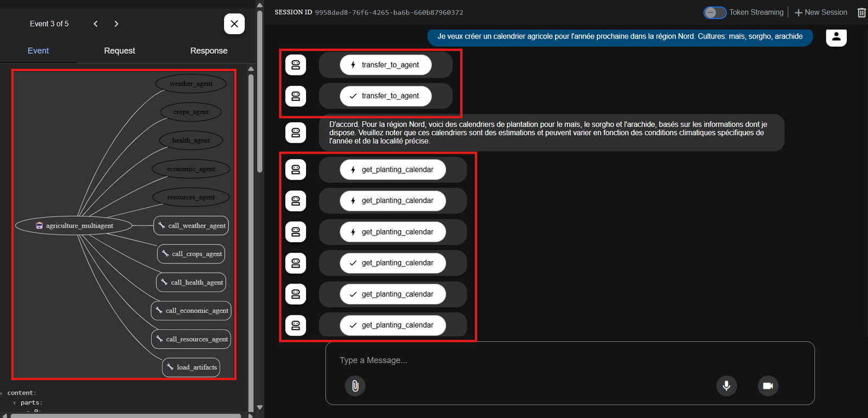Switch to the Request tab
This screenshot has height=418, width=868.
tap(119, 50)
